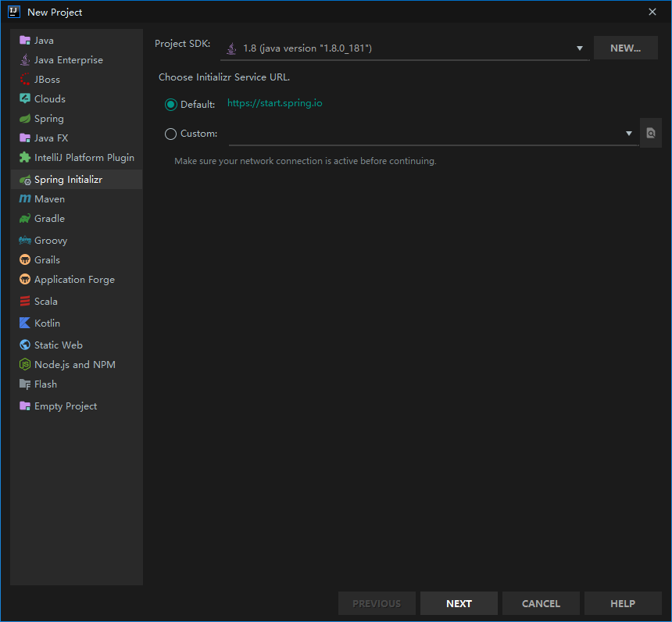This screenshot has width=672, height=622.
Task: Click the Clouds icon in sidebar
Action: tap(25, 98)
